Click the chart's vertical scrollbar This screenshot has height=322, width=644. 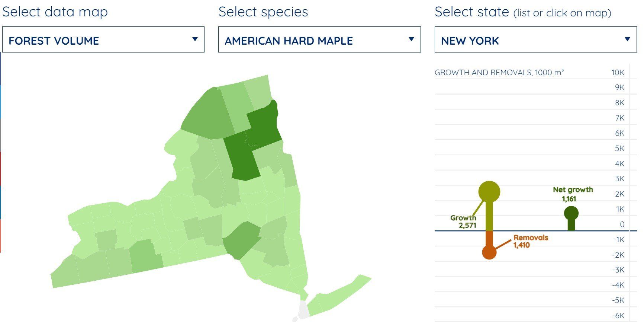click(633, 192)
